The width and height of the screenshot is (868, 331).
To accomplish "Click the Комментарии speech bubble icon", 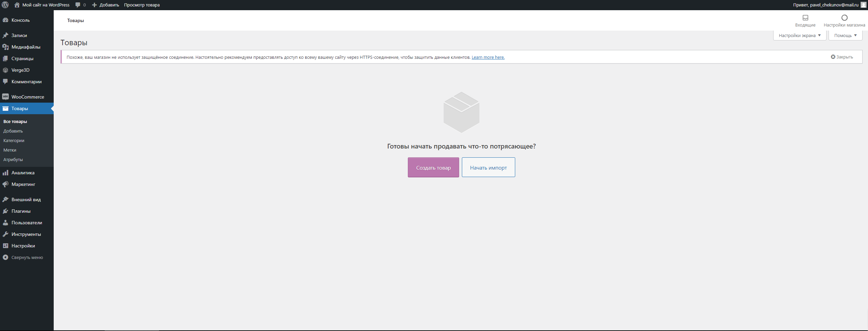I will (x=5, y=82).
